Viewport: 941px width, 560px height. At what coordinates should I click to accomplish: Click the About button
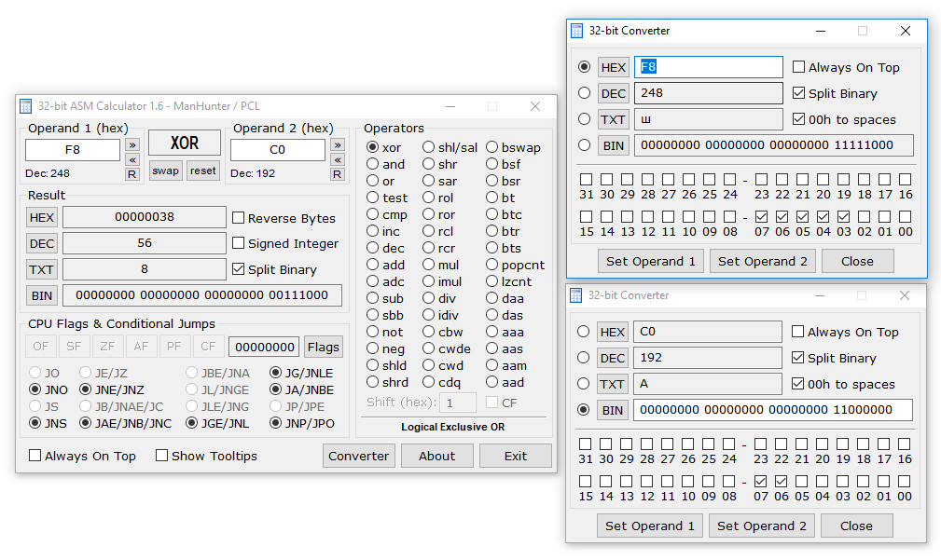(x=436, y=456)
